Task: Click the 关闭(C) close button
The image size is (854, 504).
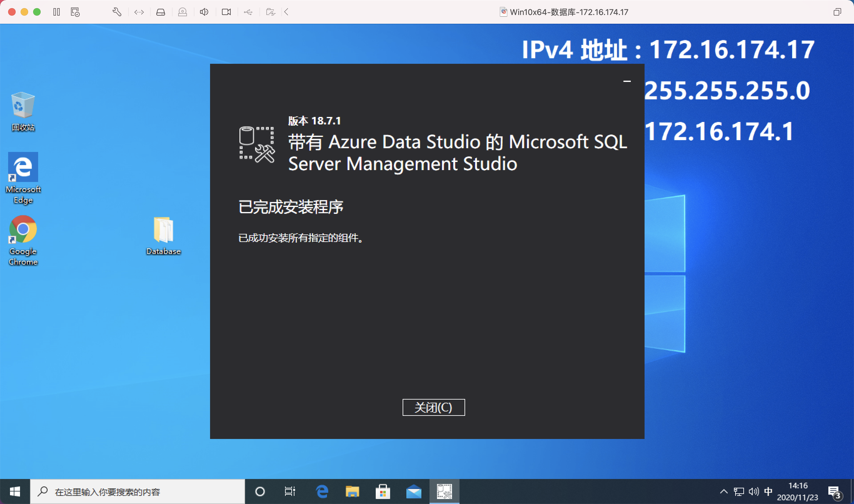Action: coord(433,407)
